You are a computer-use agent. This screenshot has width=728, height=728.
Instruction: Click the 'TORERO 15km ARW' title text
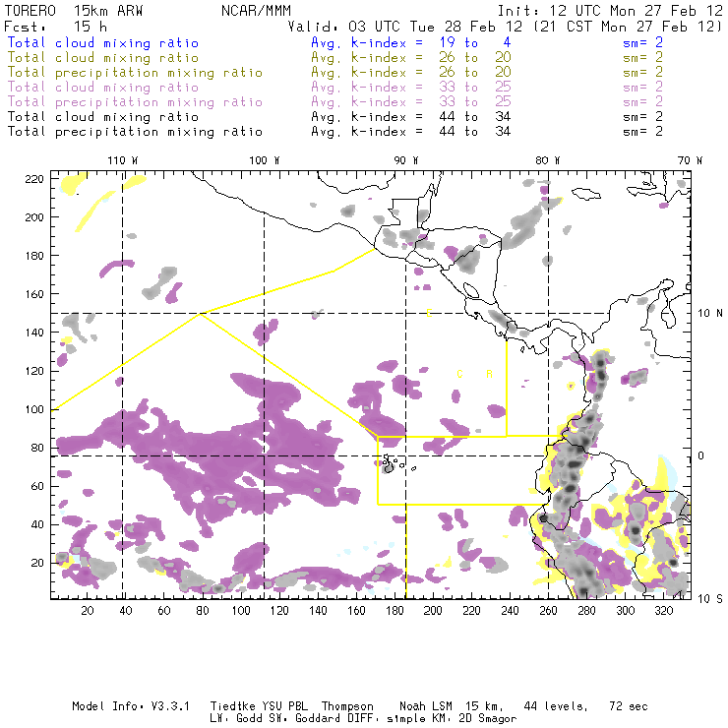(74, 11)
